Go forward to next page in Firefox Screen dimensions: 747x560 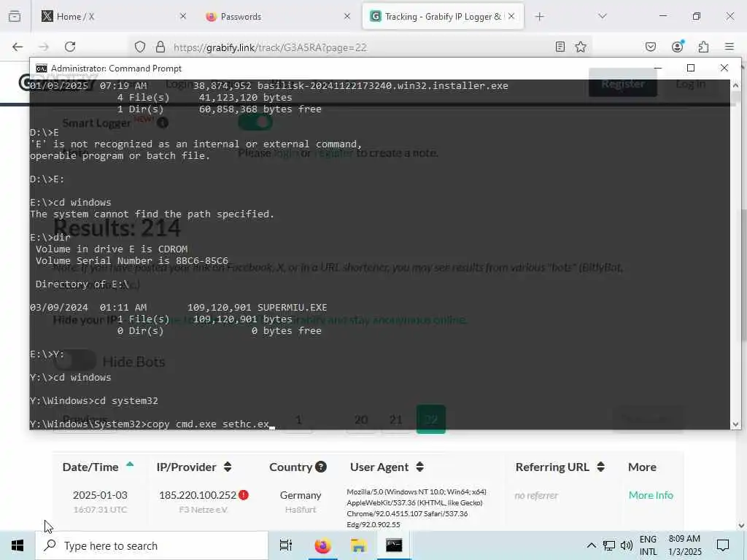[x=44, y=47]
